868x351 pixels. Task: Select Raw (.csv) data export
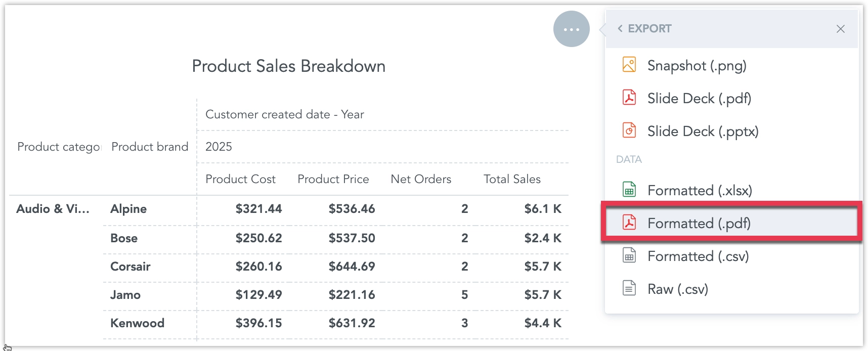(677, 289)
